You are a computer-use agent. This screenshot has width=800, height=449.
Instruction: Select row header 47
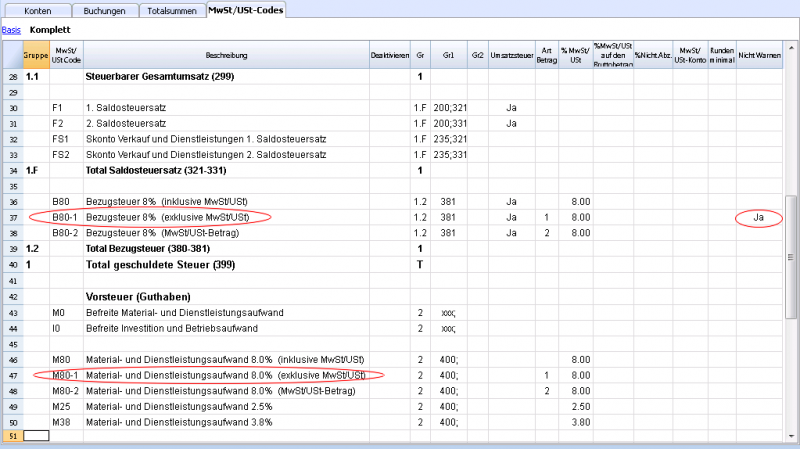(x=13, y=376)
